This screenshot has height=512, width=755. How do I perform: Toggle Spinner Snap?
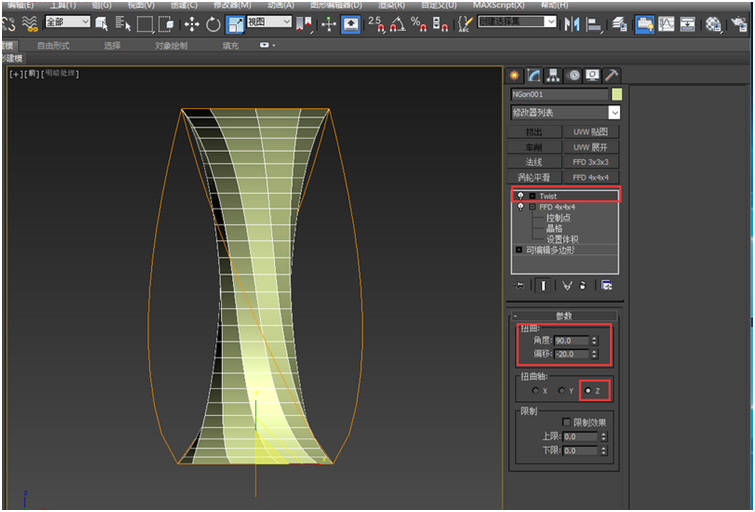[x=440, y=24]
